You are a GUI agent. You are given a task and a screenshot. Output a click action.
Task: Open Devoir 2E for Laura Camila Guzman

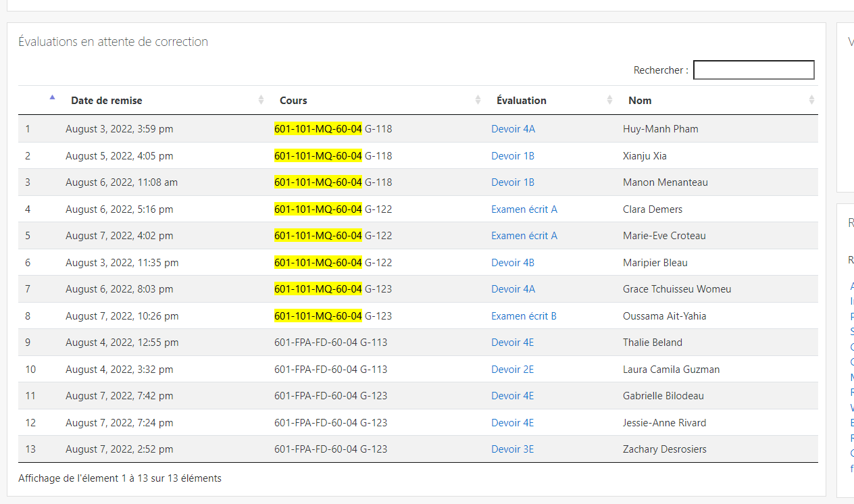coord(512,369)
